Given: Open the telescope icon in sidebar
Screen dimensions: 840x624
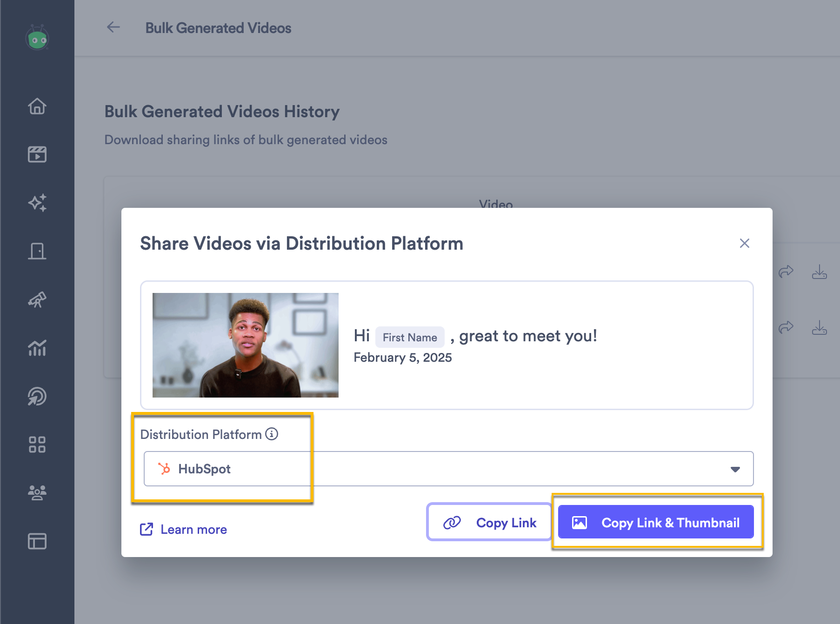Looking at the screenshot, I should tap(37, 300).
